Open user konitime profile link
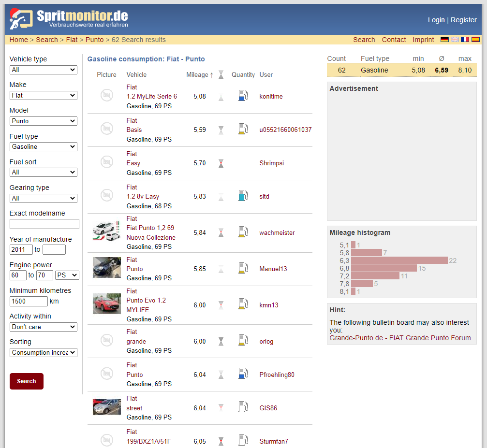487x448 pixels. pyautogui.click(x=271, y=96)
